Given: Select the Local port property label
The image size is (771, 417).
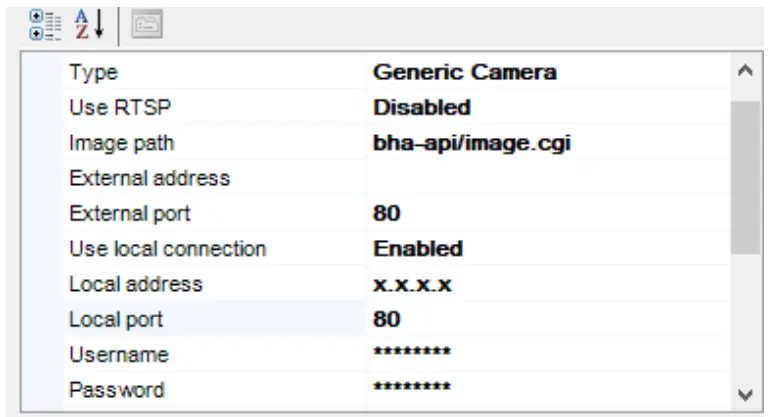Looking at the screenshot, I should [x=115, y=320].
